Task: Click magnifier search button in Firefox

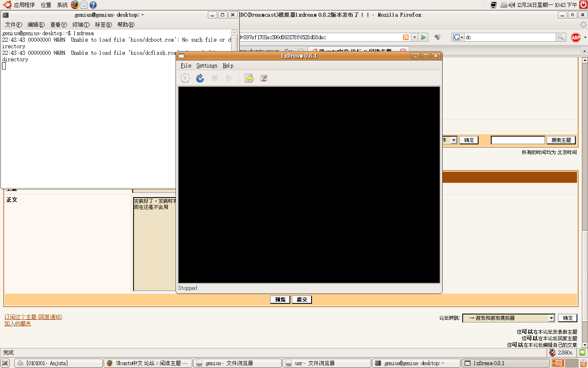Action: pos(561,37)
